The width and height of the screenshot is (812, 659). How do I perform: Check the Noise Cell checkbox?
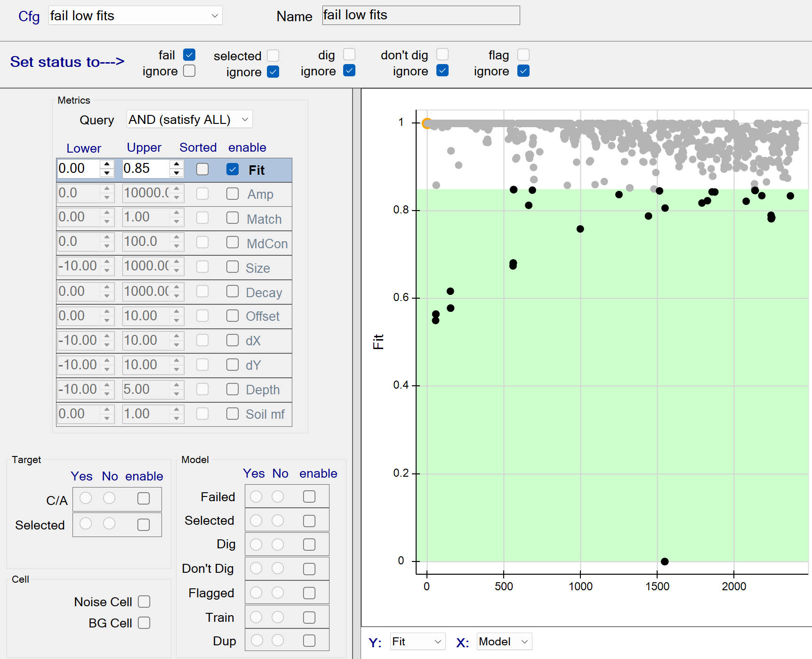[x=144, y=602]
